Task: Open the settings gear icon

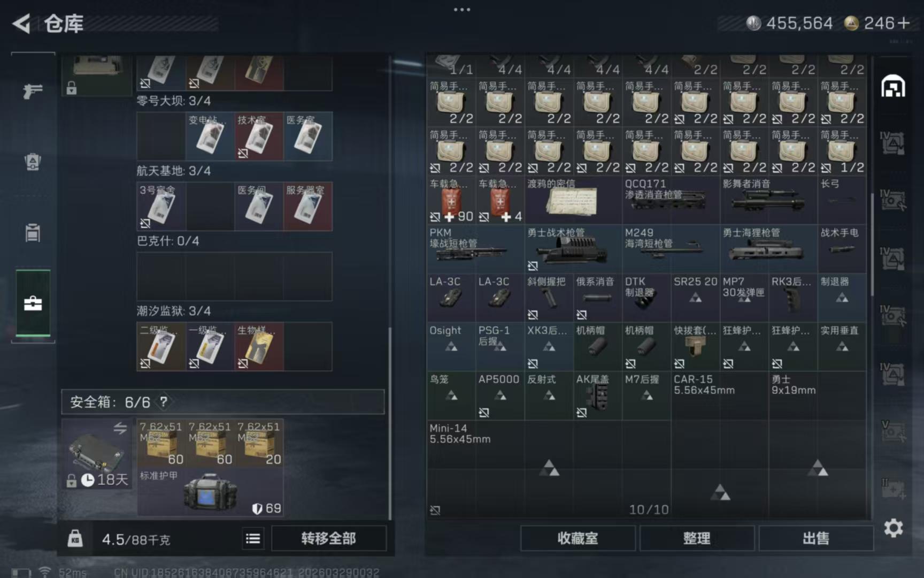Action: (893, 528)
